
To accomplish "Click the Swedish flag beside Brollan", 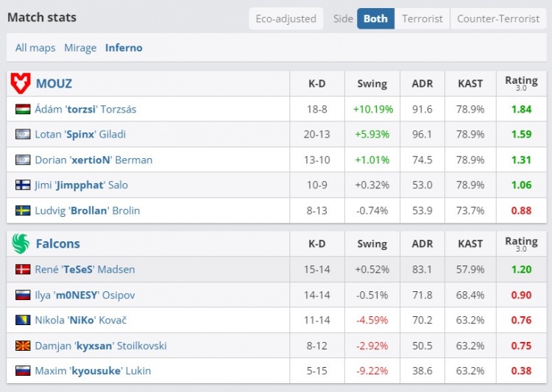I will tap(23, 210).
